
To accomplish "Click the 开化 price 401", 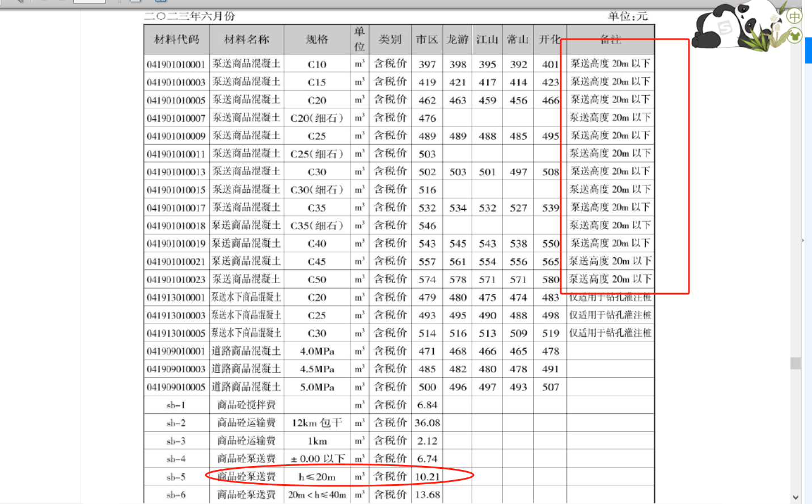I will (x=551, y=64).
